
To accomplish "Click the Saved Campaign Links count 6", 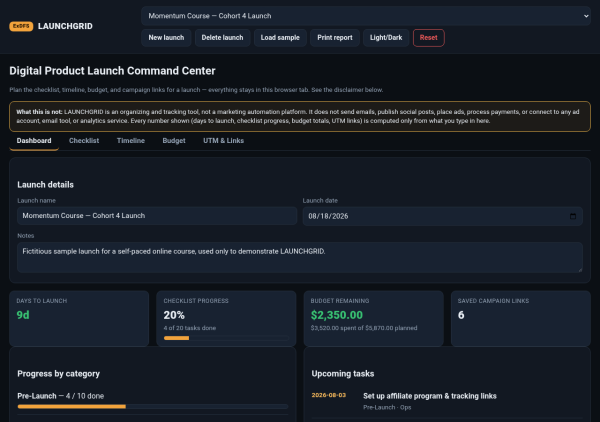I will [461, 315].
